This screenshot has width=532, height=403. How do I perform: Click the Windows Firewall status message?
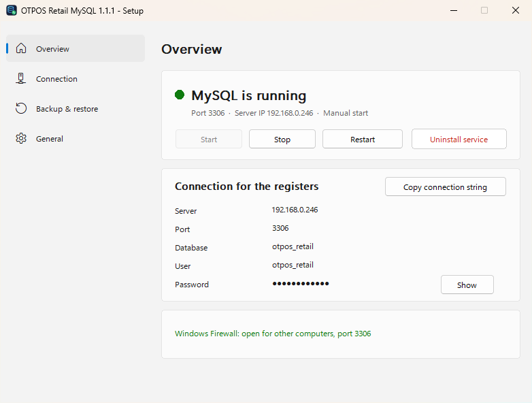pyautogui.click(x=273, y=334)
